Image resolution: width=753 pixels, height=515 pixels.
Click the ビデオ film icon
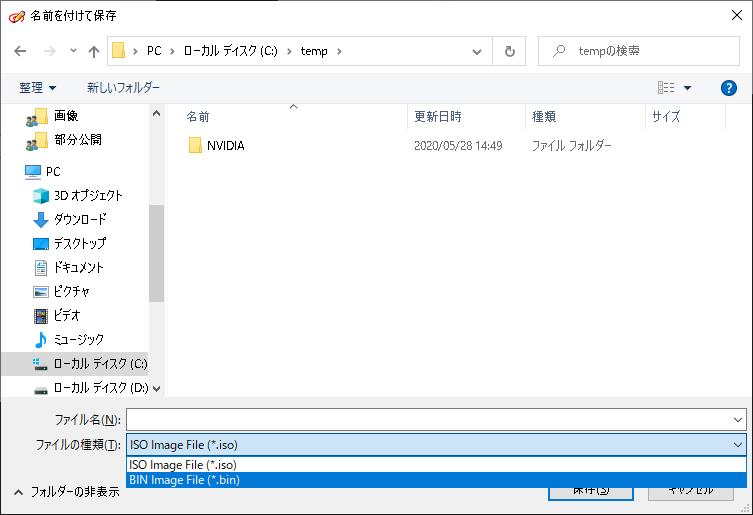(41, 316)
